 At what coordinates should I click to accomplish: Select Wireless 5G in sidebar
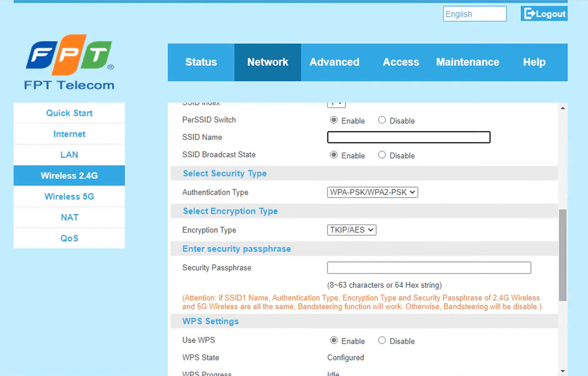pyautogui.click(x=69, y=196)
